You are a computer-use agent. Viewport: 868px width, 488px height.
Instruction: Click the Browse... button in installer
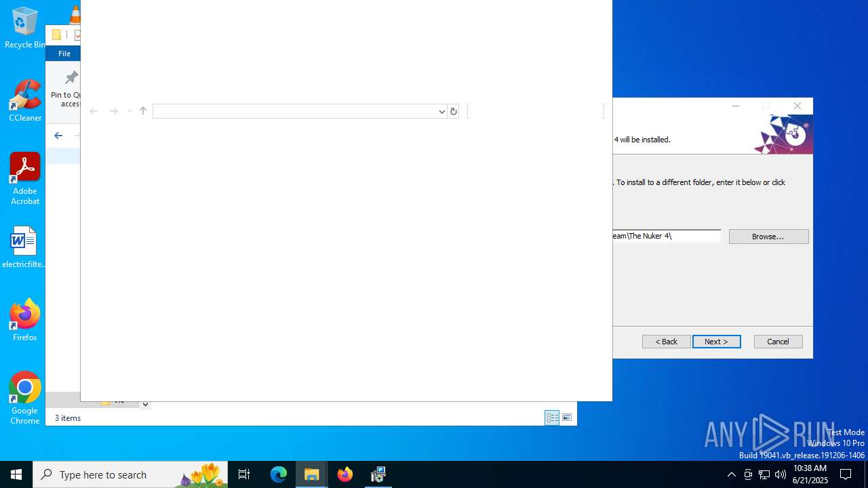tap(768, 237)
